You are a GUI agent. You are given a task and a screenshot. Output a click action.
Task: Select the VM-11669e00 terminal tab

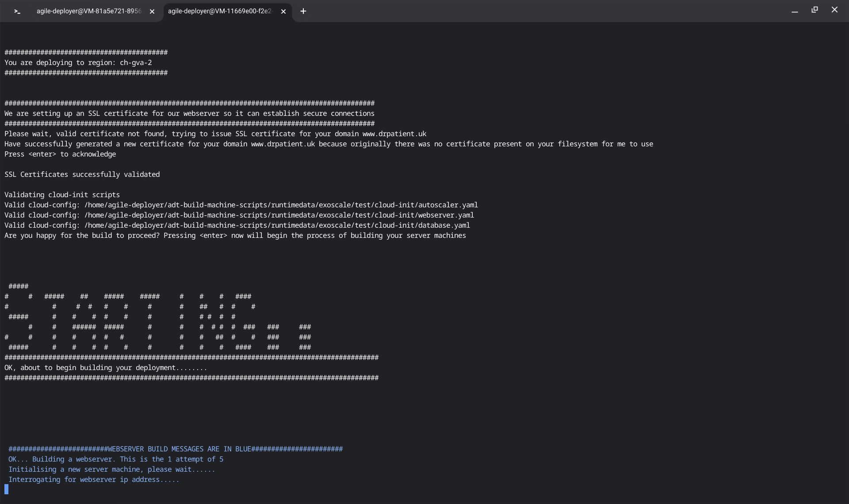pyautogui.click(x=220, y=11)
